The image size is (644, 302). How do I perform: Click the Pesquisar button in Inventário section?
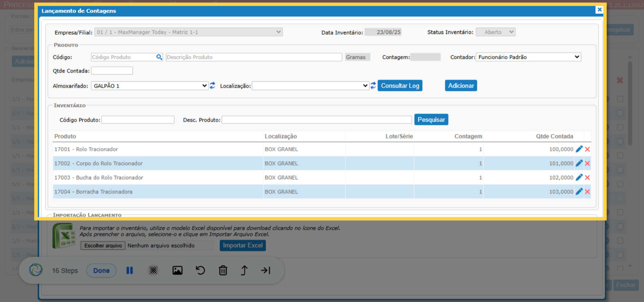point(431,120)
